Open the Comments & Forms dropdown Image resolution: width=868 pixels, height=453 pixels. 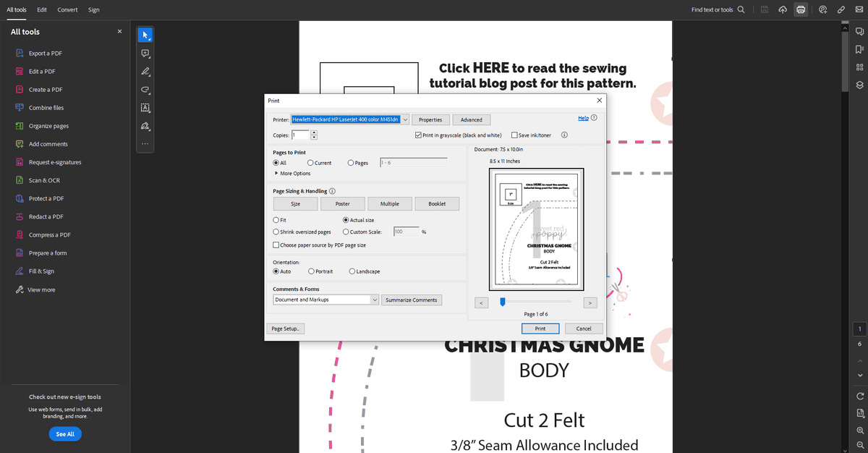coord(326,300)
